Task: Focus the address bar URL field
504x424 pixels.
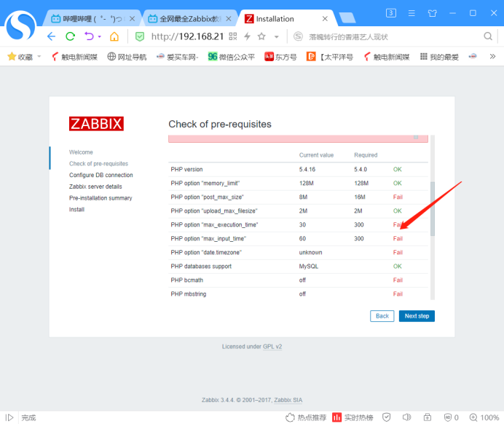Action: 187,36
